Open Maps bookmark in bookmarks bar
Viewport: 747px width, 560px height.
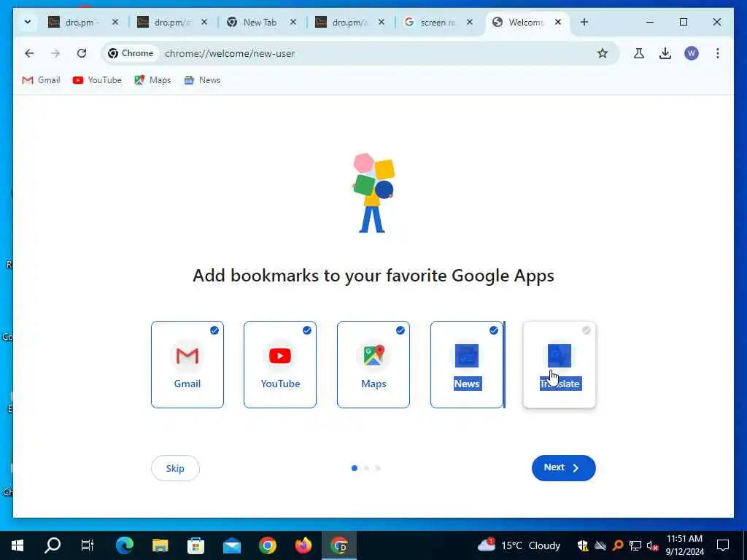point(152,80)
